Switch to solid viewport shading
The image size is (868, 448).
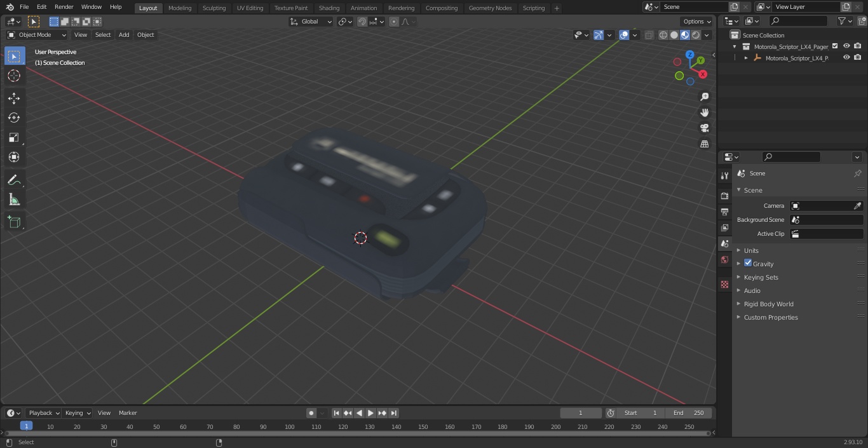pos(674,35)
